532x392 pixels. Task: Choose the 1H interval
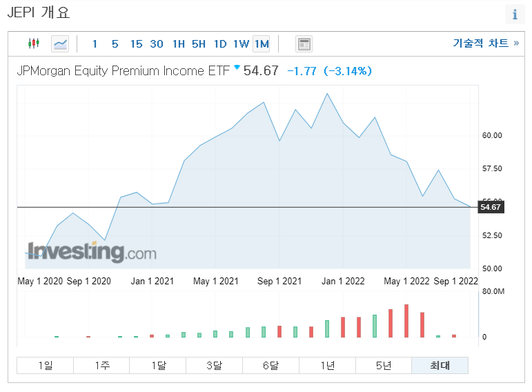point(179,43)
